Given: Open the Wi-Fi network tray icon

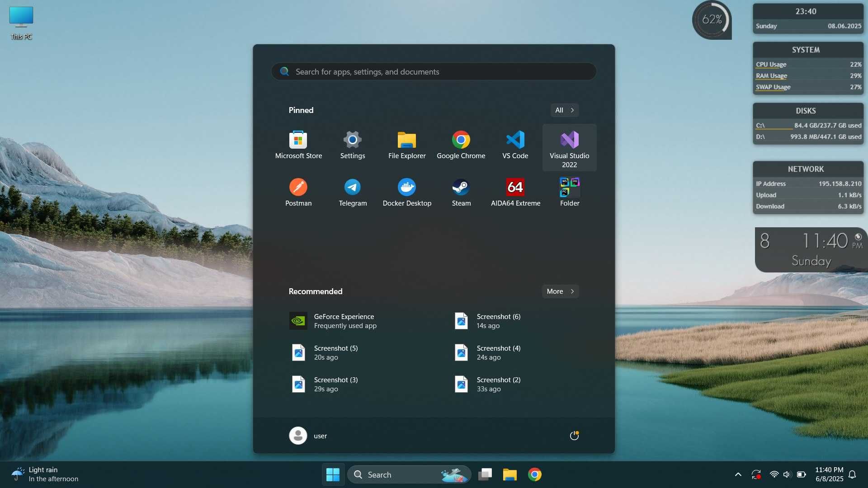Looking at the screenshot, I should coord(774,474).
